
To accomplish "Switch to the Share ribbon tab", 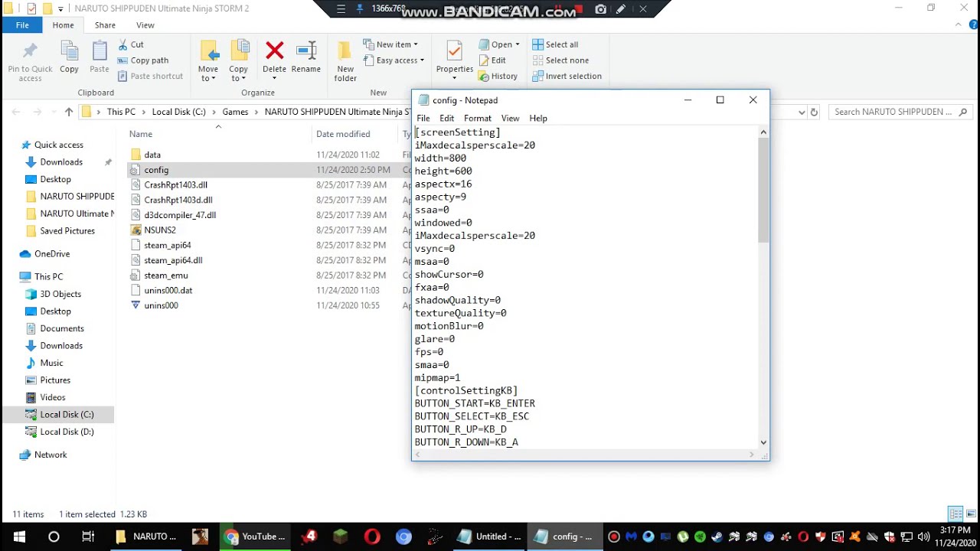I will [105, 25].
